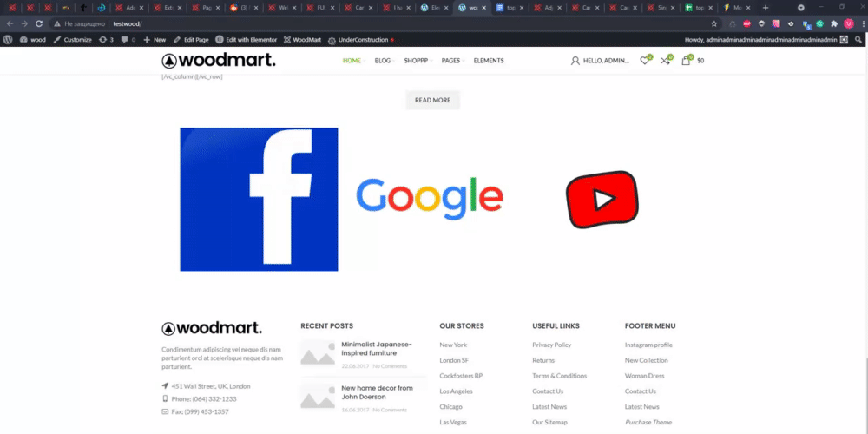Viewport: 868px width, 434px height.
Task: Click the Minimalist Japanese post thumbnail
Action: click(x=318, y=353)
